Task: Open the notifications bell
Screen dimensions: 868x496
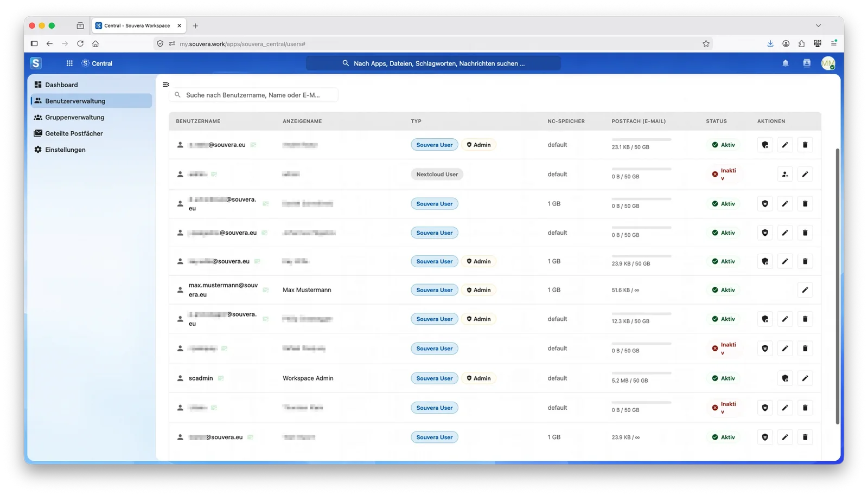Action: click(x=785, y=63)
